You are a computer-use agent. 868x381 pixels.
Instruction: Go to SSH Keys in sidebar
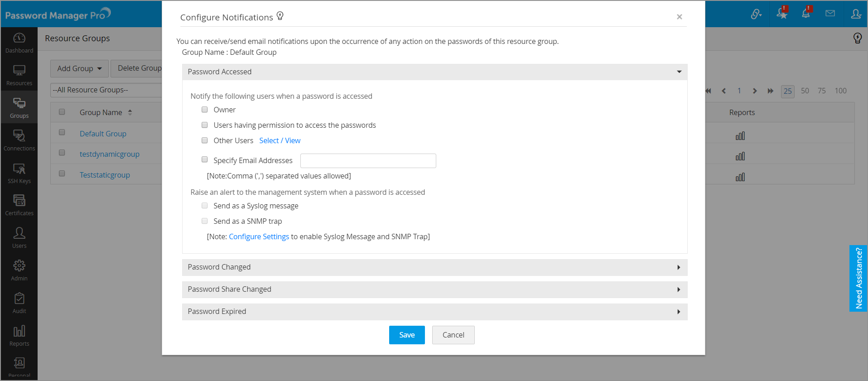19,169
